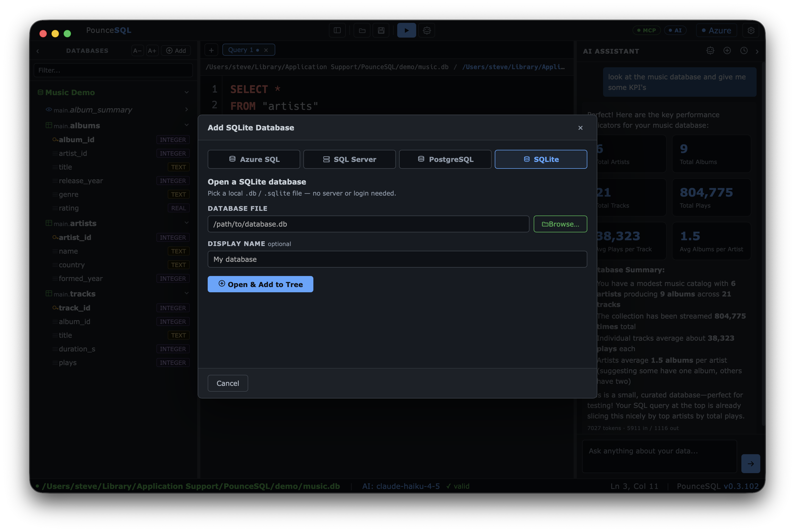This screenshot has width=795, height=532.
Task: Toggle the AI status pill
Action: (675, 30)
